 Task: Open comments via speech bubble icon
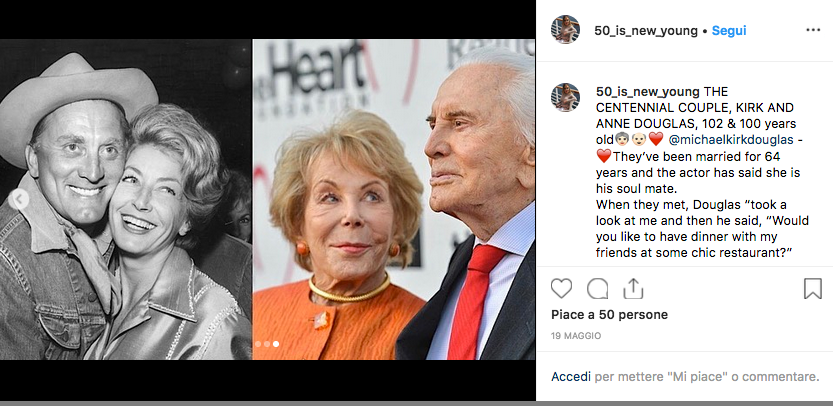pyautogui.click(x=597, y=289)
